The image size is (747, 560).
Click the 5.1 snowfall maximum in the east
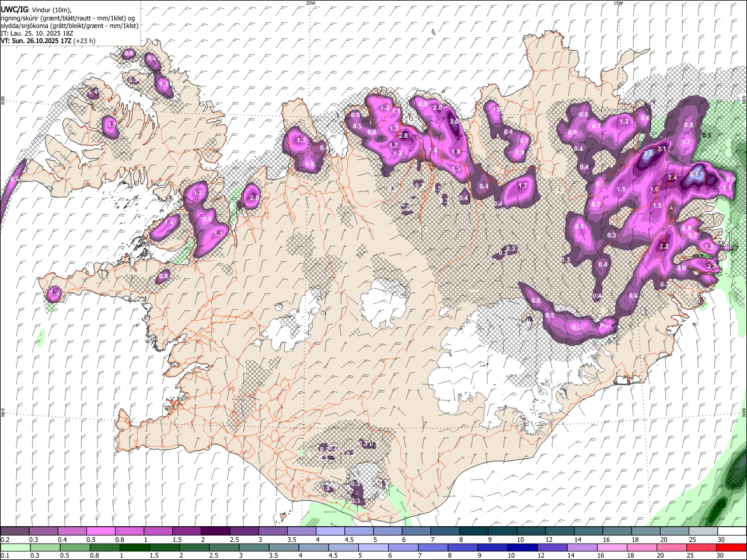tap(694, 174)
